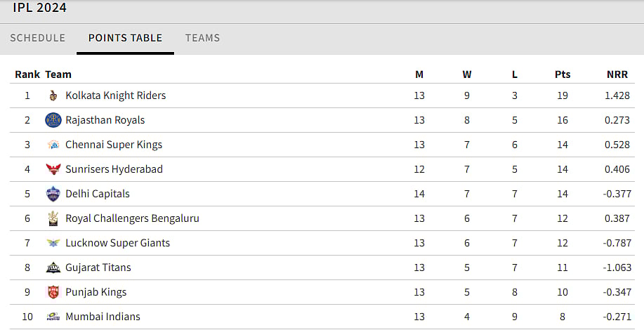Click the Royal Challengers Bengaluru team name
The width and height of the screenshot is (644, 330).
132,218
